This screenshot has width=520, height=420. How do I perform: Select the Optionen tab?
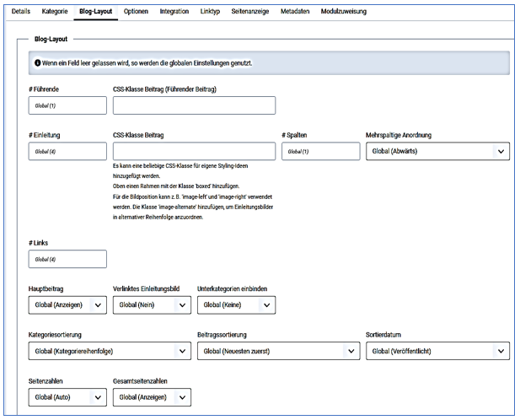click(137, 11)
